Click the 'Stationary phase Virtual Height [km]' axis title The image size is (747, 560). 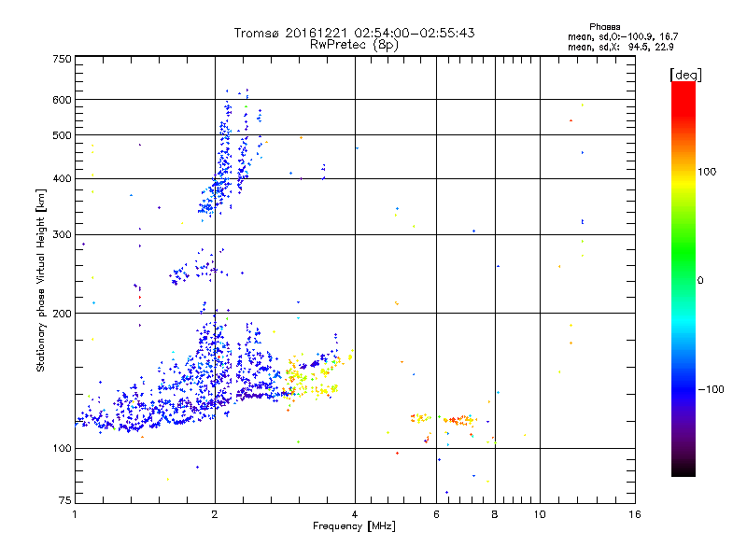(40, 280)
